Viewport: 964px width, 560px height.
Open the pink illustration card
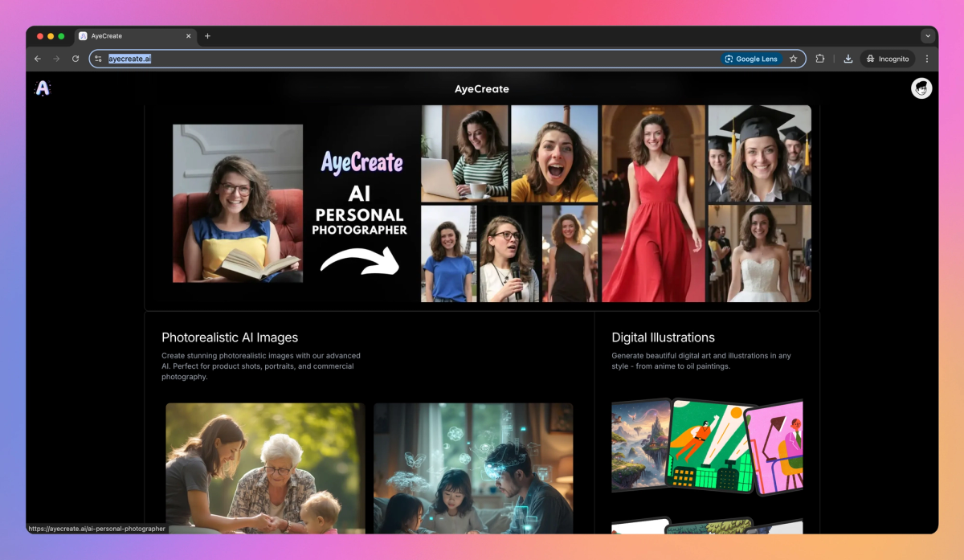(775, 448)
